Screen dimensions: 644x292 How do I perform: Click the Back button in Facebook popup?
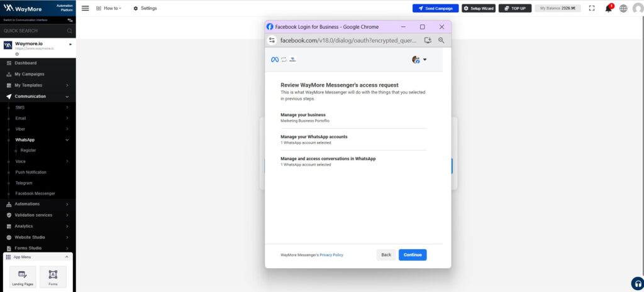386,255
